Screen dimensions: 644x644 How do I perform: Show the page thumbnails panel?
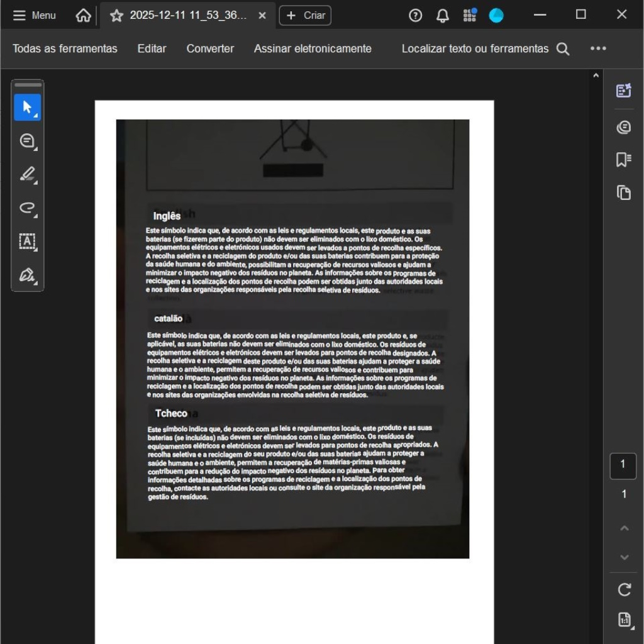pyautogui.click(x=623, y=192)
